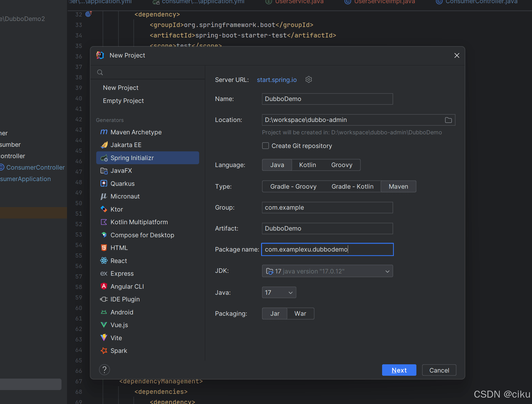532x404 pixels.
Task: Open the JDK dropdown
Action: [x=327, y=271]
